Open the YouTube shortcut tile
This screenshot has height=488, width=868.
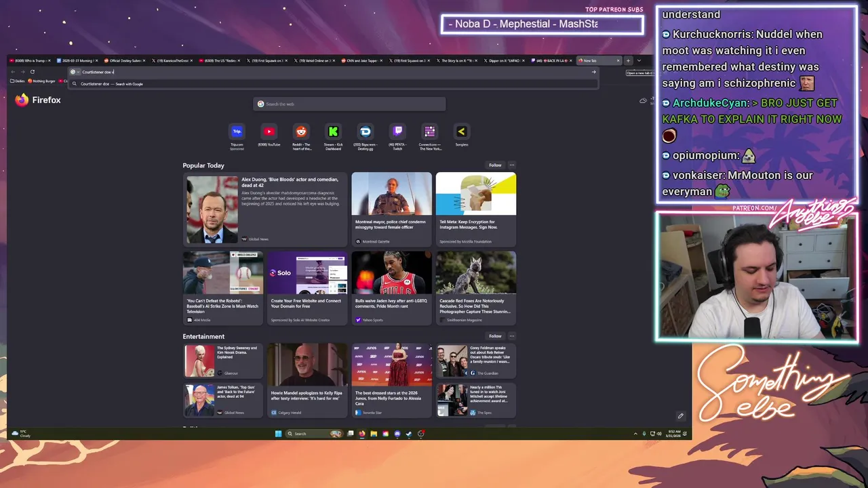click(269, 136)
